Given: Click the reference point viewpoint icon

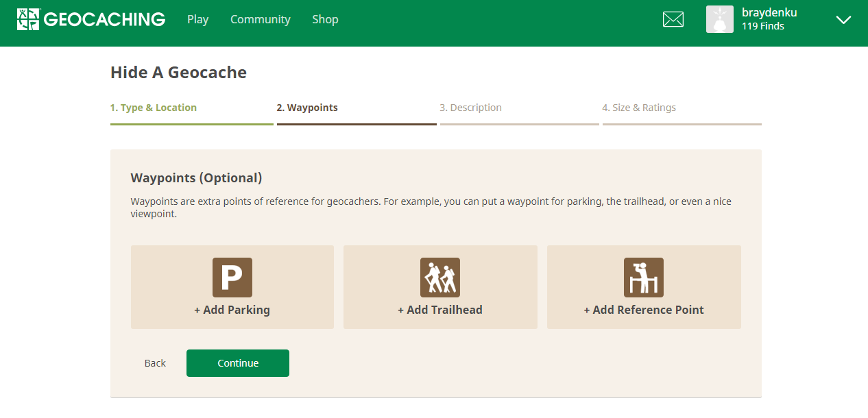Looking at the screenshot, I should click(x=644, y=278).
